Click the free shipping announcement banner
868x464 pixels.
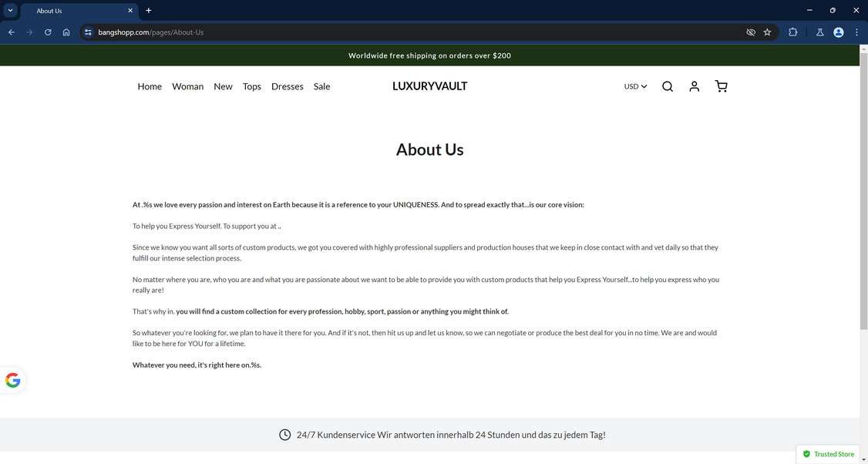[x=429, y=55]
